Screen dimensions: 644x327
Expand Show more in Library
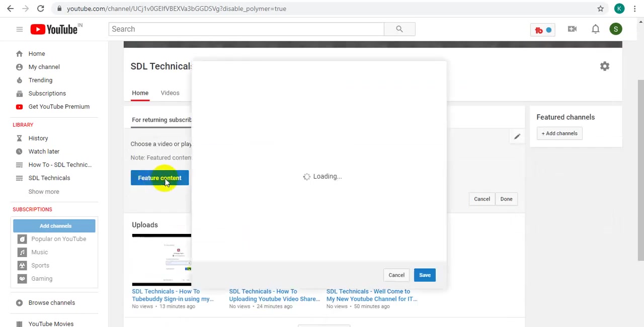click(44, 192)
